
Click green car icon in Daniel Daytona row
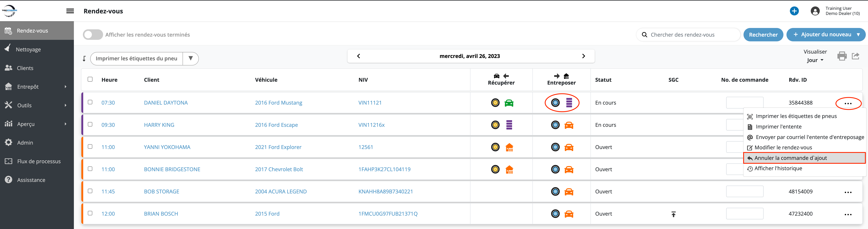point(509,103)
